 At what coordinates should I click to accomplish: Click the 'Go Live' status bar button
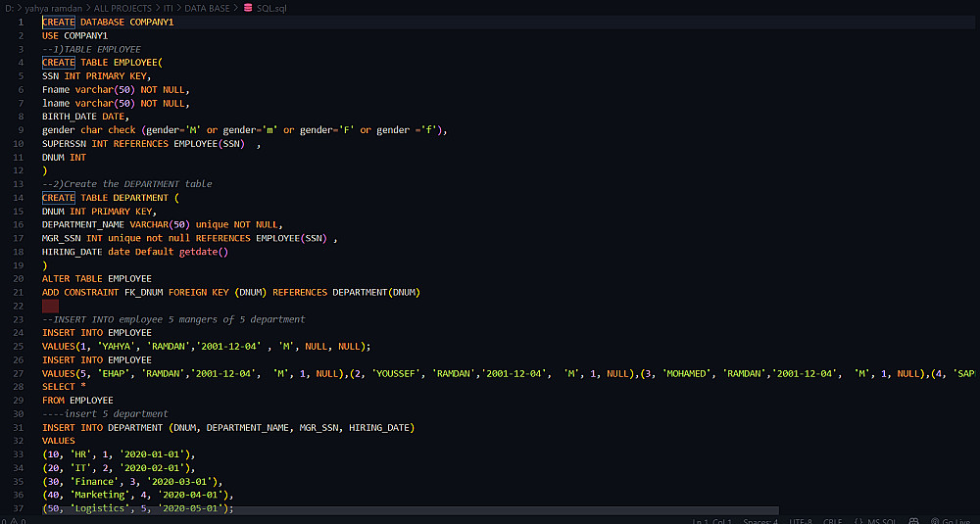[951, 521]
